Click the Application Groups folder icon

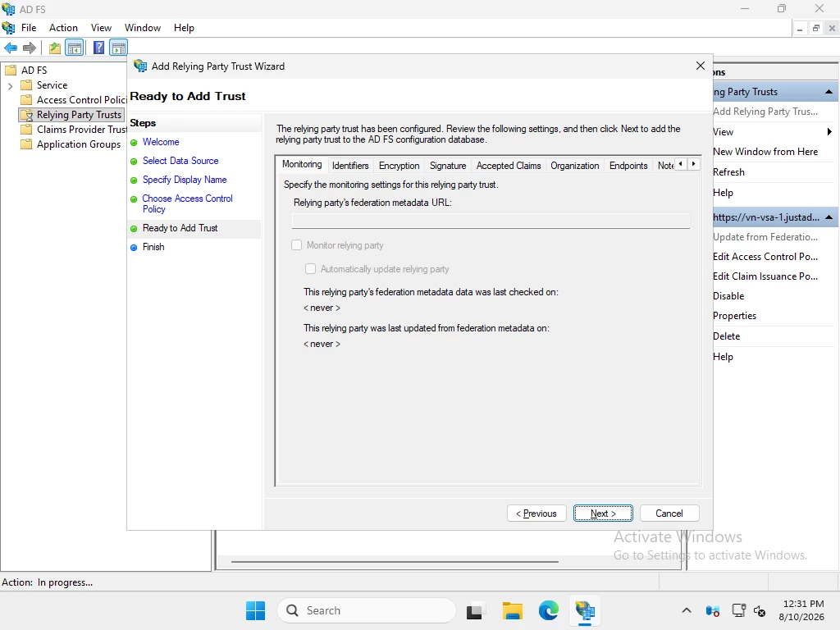click(26, 144)
